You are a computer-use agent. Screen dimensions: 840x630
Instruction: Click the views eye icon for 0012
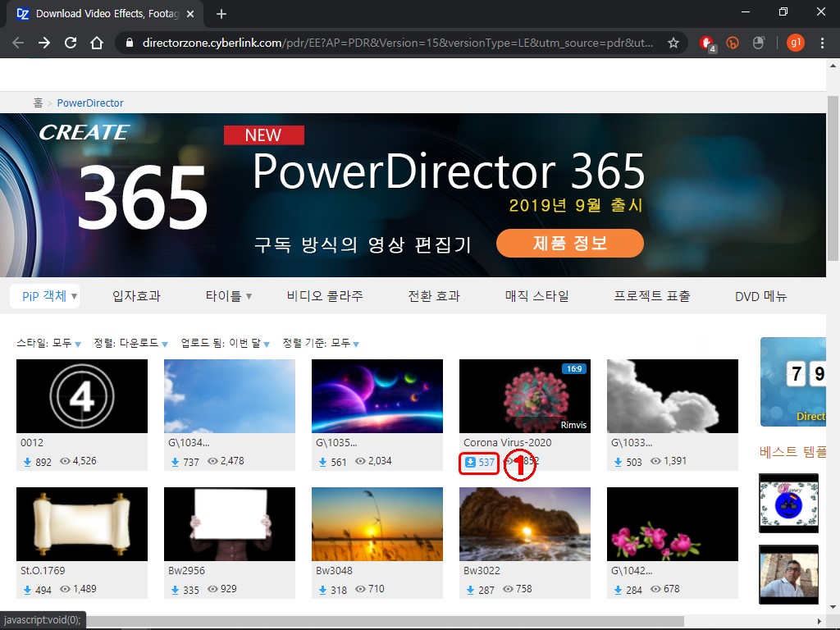click(66, 461)
